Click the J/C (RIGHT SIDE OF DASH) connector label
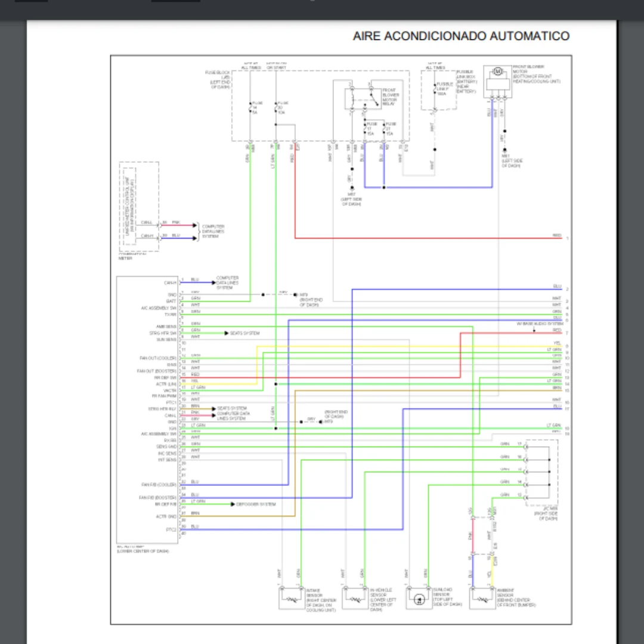644x644 pixels. 546,513
